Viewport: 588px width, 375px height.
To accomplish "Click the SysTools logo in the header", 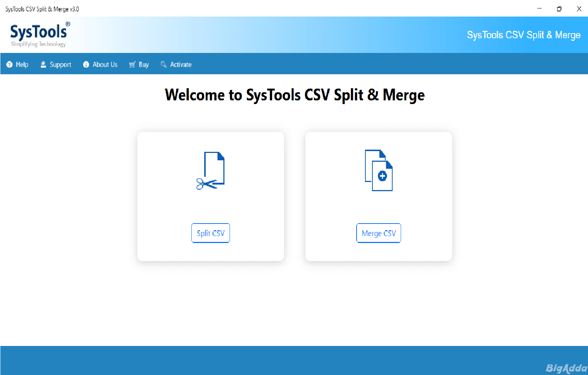I will tap(40, 35).
